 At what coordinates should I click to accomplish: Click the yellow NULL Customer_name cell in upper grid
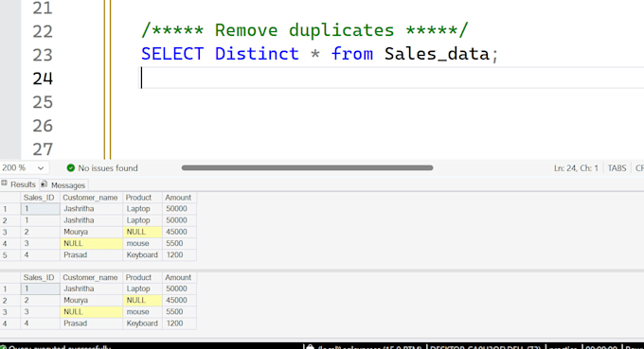click(x=91, y=243)
